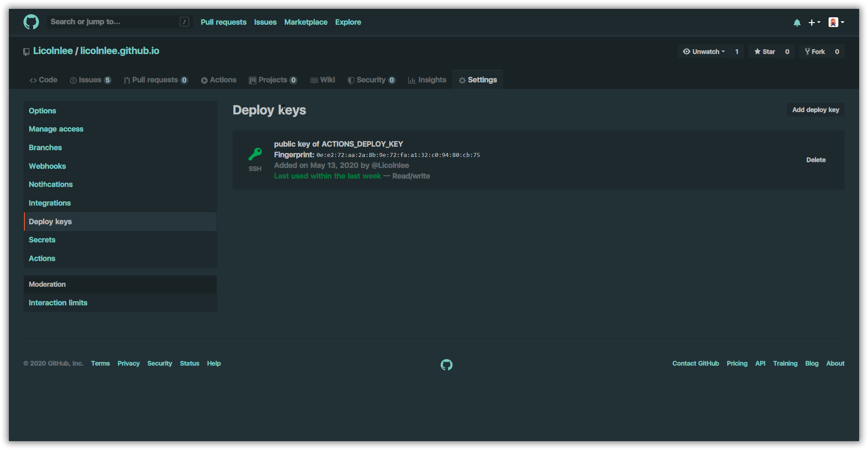Open Privacy in the footer
Viewport: 868px width, 450px height.
pyautogui.click(x=128, y=364)
